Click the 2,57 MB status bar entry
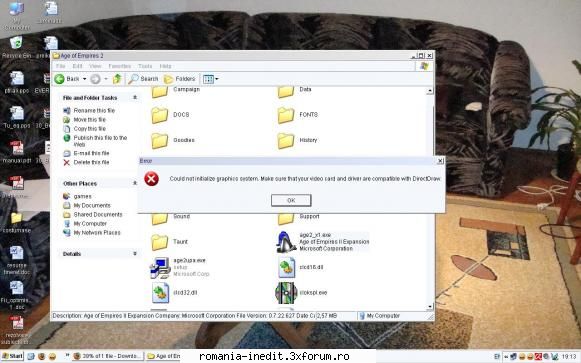This screenshot has height=363, width=581. point(328,316)
